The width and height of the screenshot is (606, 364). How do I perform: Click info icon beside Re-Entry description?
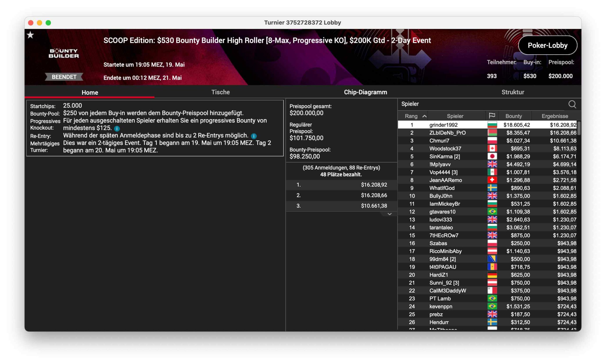point(254,136)
